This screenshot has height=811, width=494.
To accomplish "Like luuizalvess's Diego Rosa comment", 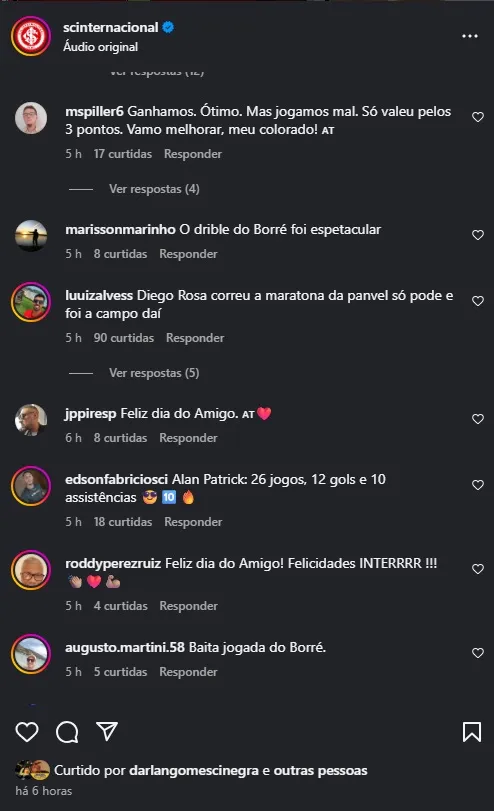I will click(478, 301).
